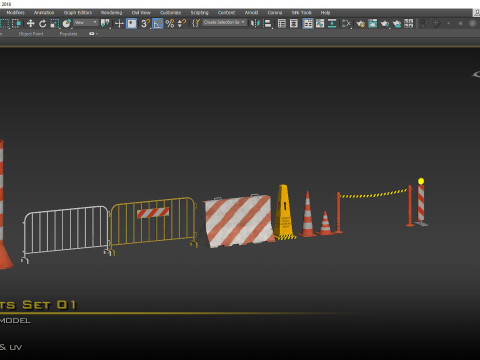Toggle the Layer Explorer
This screenshot has height=360, width=480.
pyautogui.click(x=294, y=23)
